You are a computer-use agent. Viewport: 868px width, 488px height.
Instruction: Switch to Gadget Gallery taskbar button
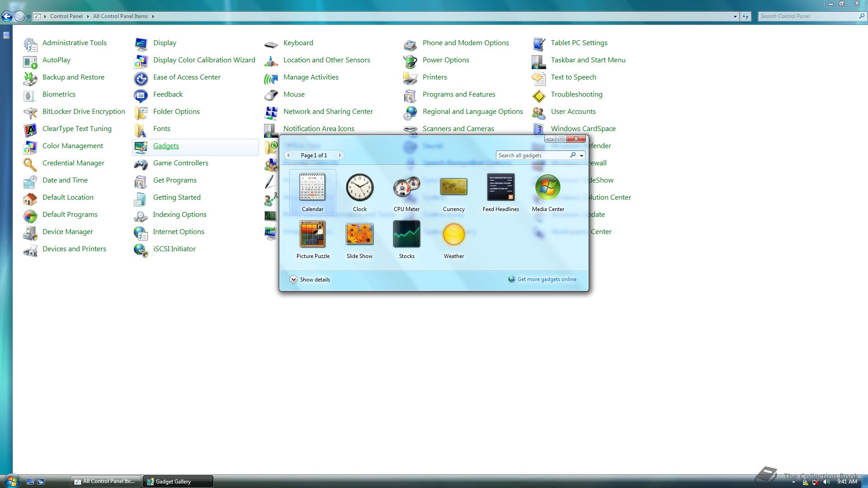pyautogui.click(x=178, y=482)
